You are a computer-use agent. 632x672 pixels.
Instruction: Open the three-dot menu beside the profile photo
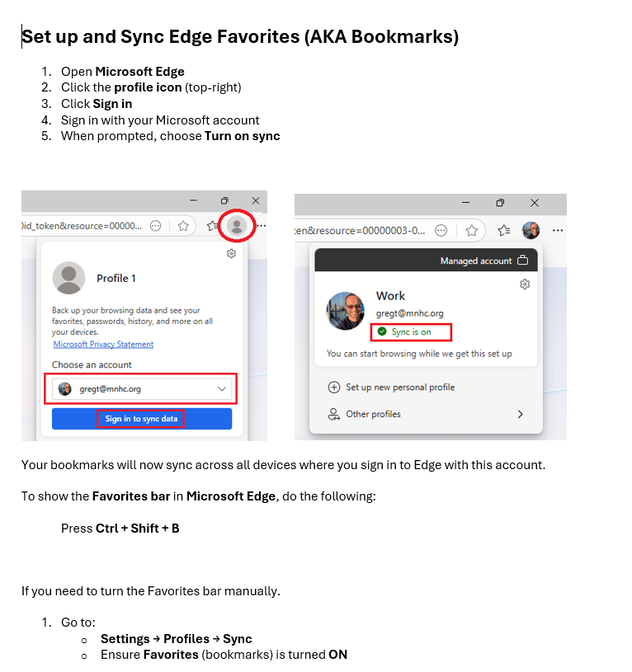click(x=558, y=231)
